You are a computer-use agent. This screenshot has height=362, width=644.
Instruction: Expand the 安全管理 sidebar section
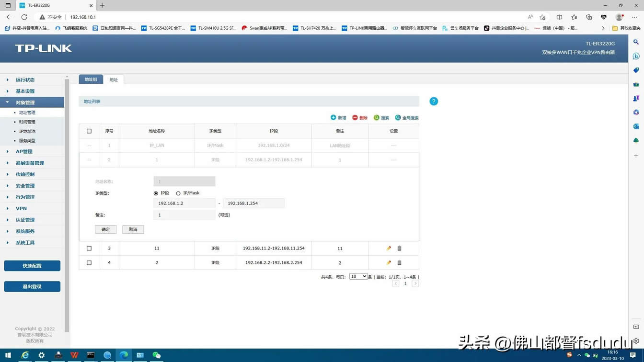pyautogui.click(x=25, y=186)
